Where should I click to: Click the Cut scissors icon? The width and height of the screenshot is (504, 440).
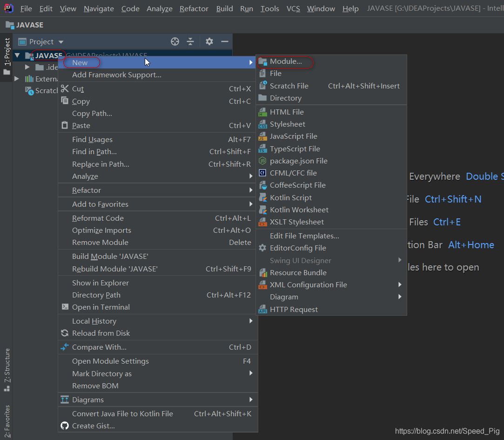65,88
